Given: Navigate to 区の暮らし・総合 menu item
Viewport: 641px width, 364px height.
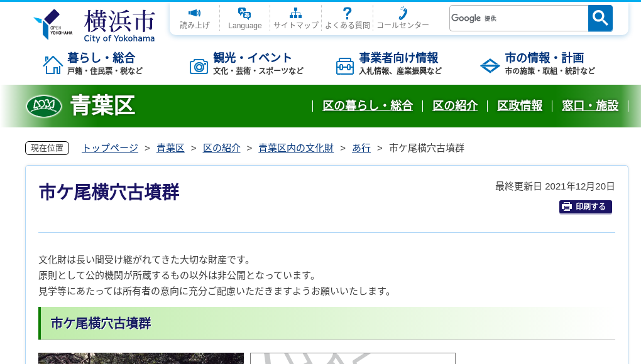Looking at the screenshot, I should (x=368, y=106).
